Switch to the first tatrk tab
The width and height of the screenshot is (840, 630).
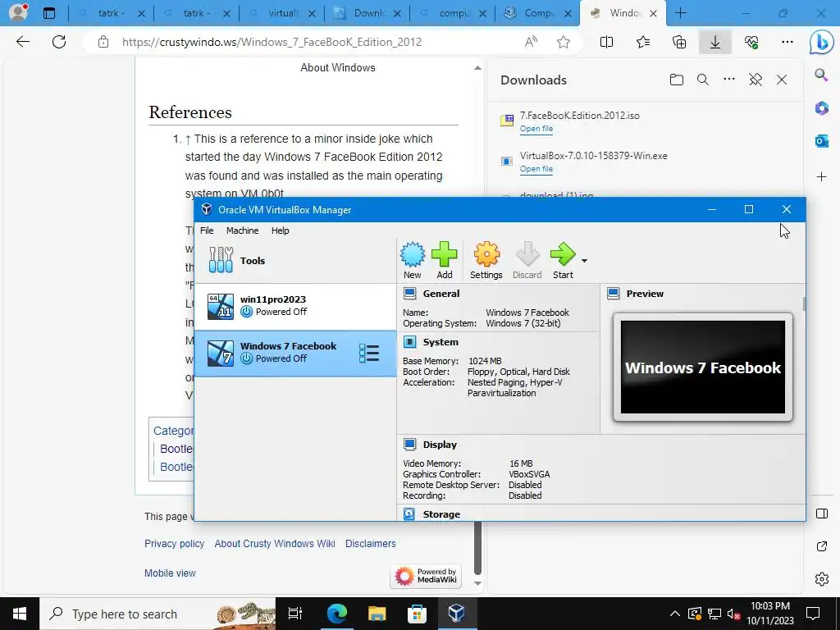pyautogui.click(x=111, y=13)
